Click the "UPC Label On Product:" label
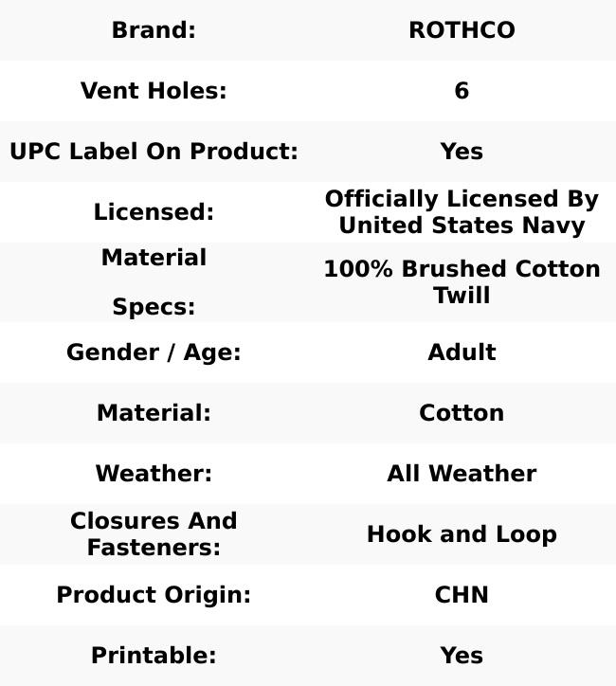 click(x=154, y=152)
